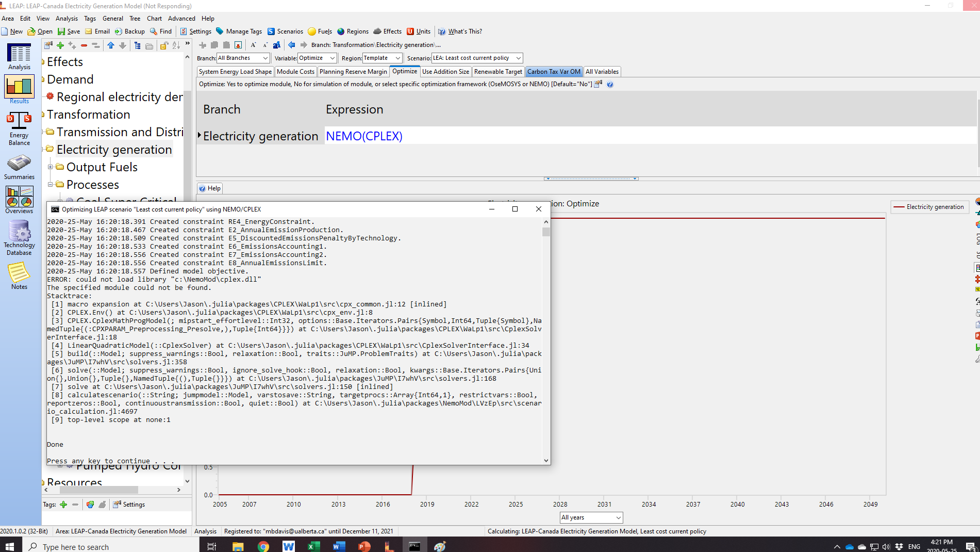The width and height of the screenshot is (980, 552).
Task: Click the Settings button in tags bar
Action: (129, 505)
